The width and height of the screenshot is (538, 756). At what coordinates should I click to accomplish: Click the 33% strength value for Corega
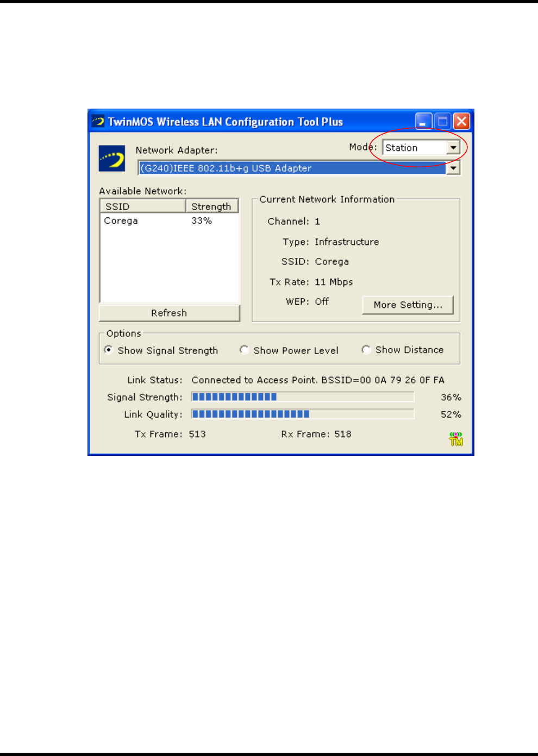202,220
